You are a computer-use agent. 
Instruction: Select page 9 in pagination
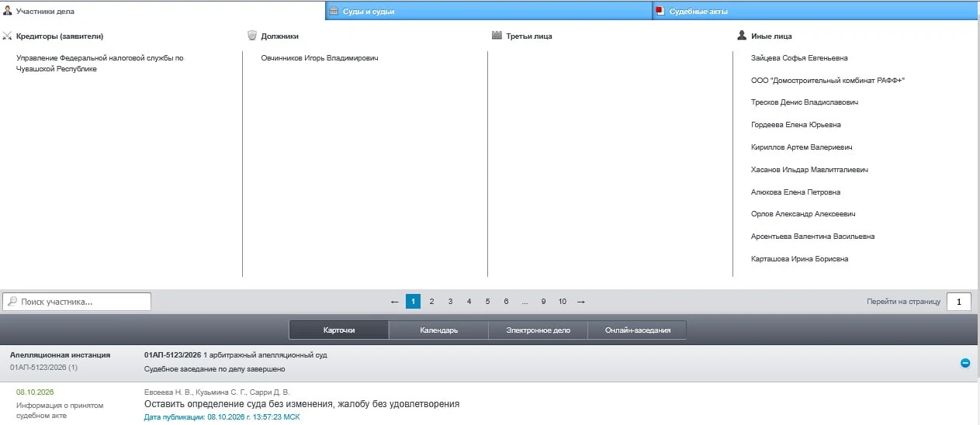[x=543, y=302]
